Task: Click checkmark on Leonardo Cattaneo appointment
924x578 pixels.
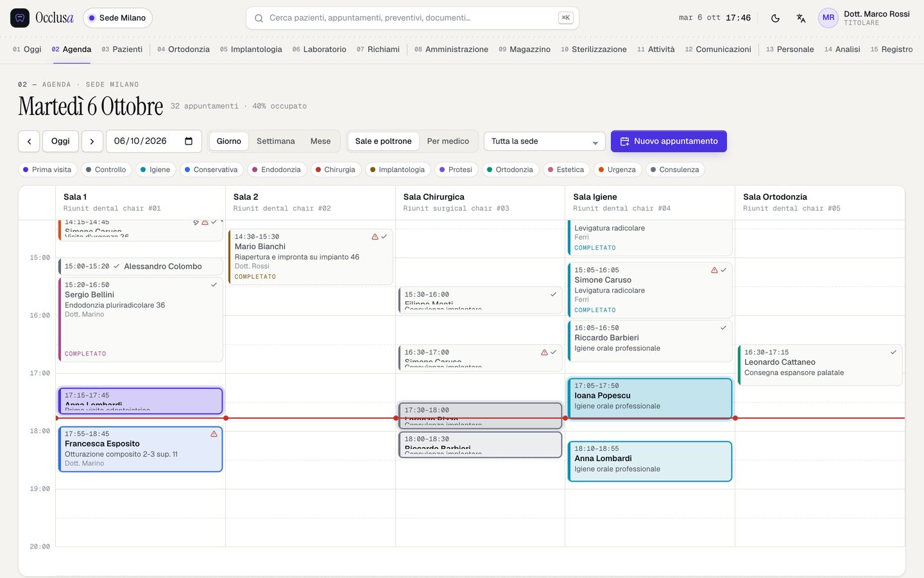Action: 893,352
